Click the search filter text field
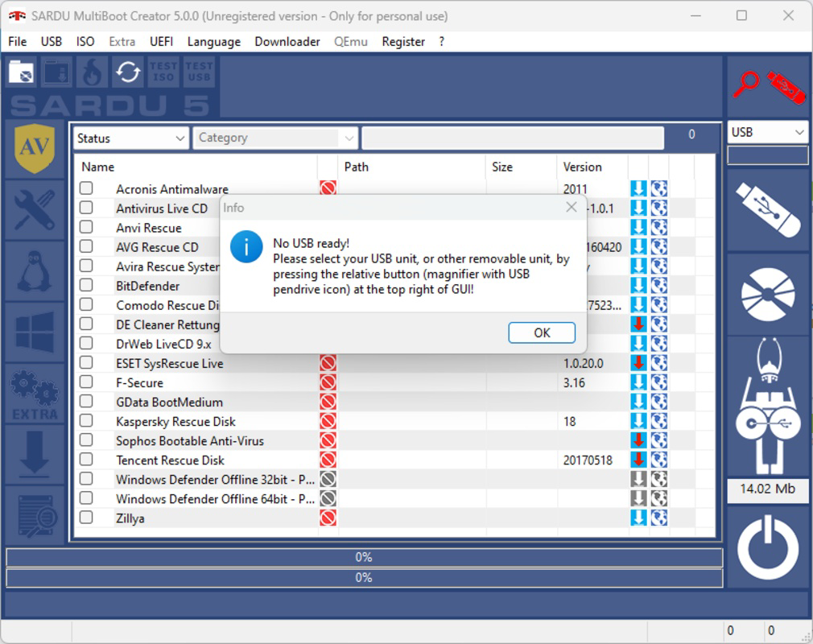The width and height of the screenshot is (813, 644). pos(513,138)
